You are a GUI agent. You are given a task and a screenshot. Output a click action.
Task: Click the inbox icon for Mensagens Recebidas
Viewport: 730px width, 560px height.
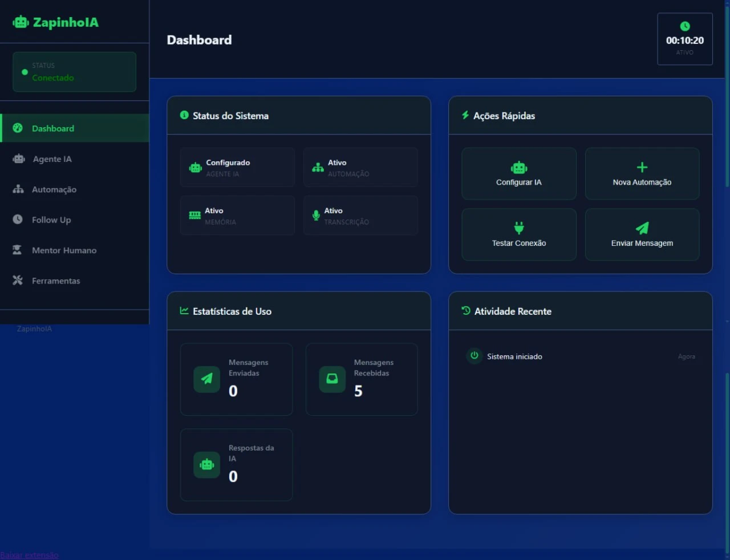(x=332, y=379)
